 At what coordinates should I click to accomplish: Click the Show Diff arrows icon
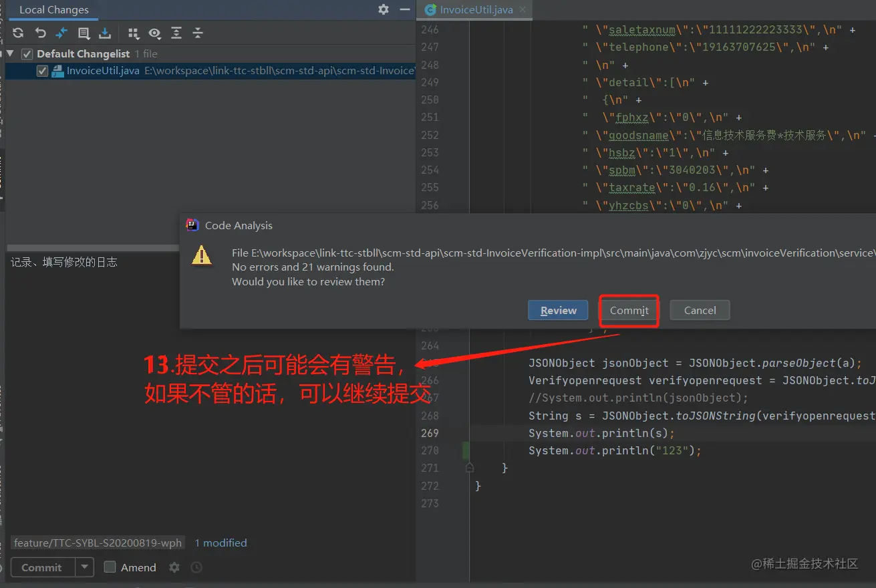click(61, 33)
